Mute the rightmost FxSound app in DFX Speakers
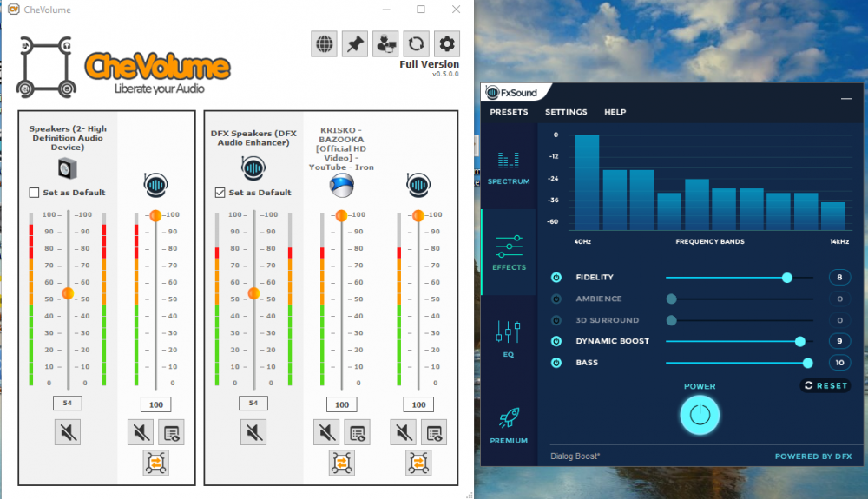The height and width of the screenshot is (499, 868). [404, 432]
